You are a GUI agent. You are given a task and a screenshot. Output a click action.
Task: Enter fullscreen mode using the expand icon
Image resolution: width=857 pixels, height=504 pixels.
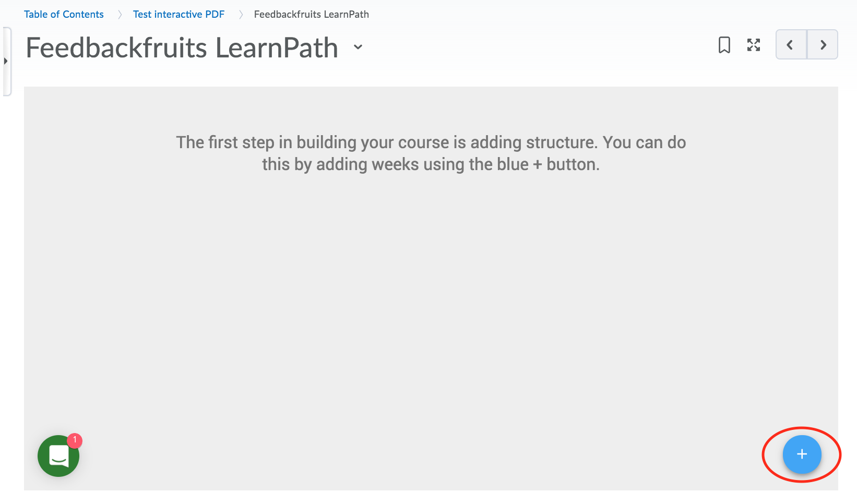753,45
